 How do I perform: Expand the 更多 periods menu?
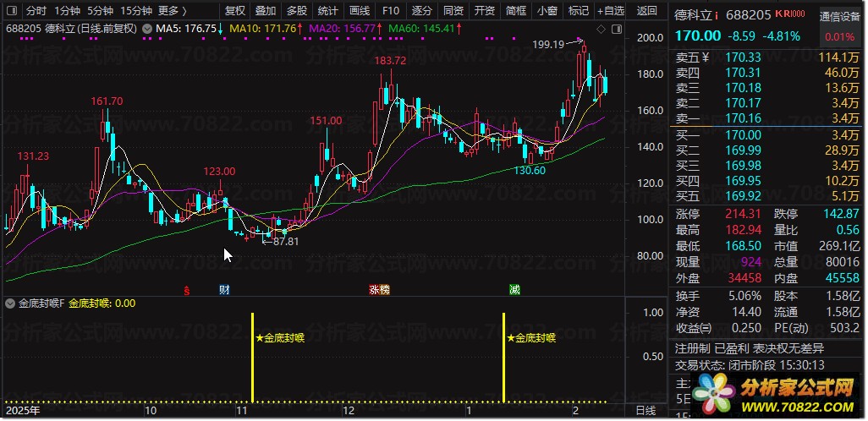click(172, 10)
